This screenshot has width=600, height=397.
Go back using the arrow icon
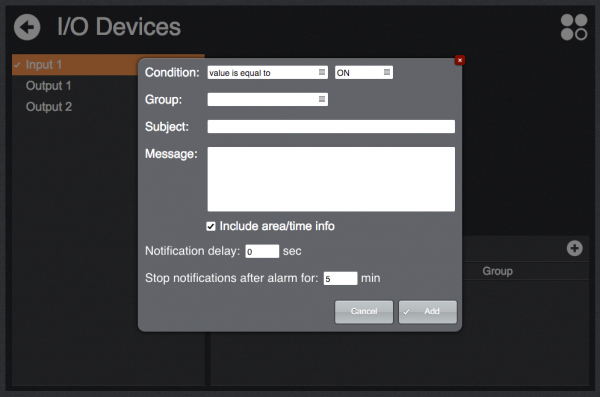point(27,27)
